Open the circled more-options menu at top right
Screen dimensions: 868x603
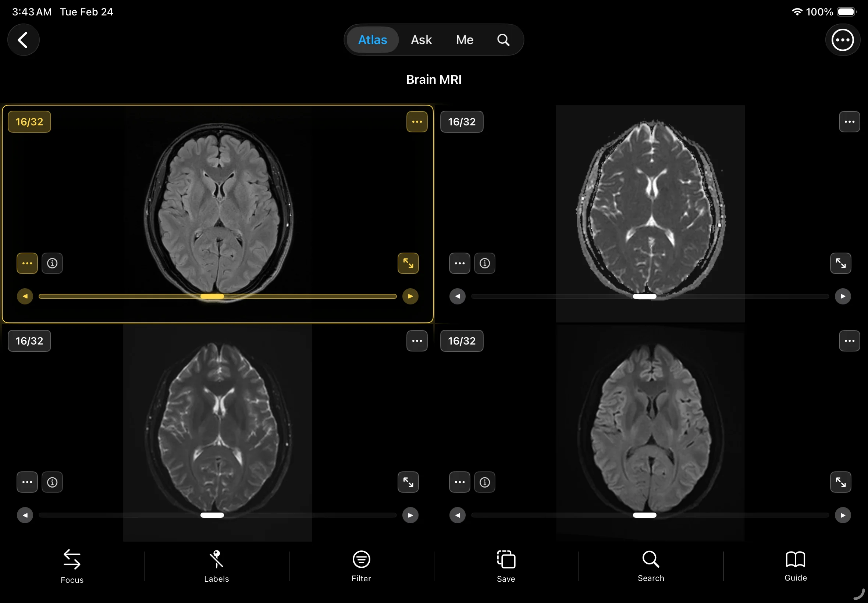coord(842,40)
